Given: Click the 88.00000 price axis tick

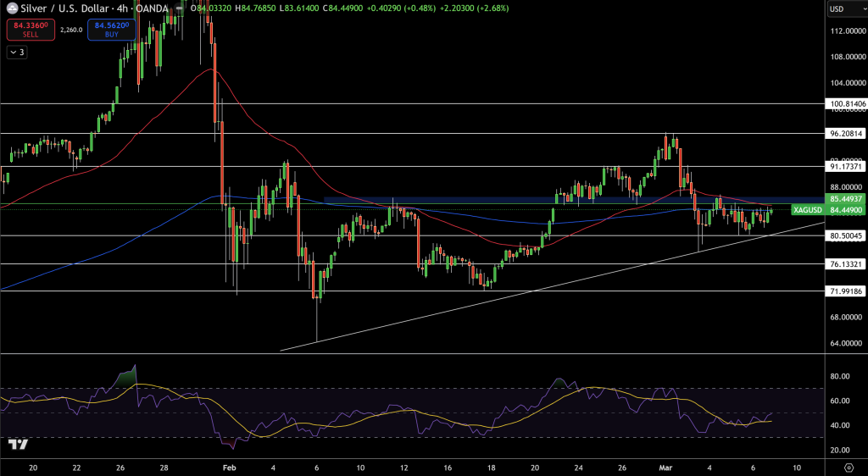Looking at the screenshot, I should click(x=847, y=187).
